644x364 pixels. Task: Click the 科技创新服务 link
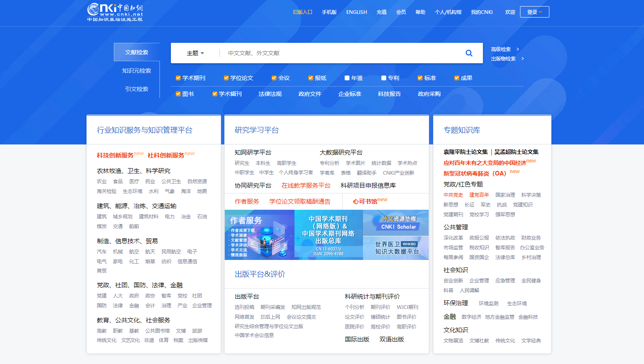click(115, 155)
